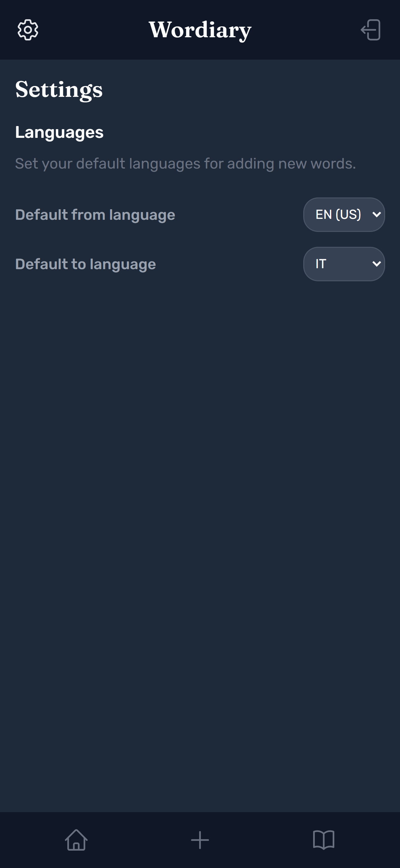The image size is (400, 868).
Task: Tap the plus icon to add word
Action: 200,840
